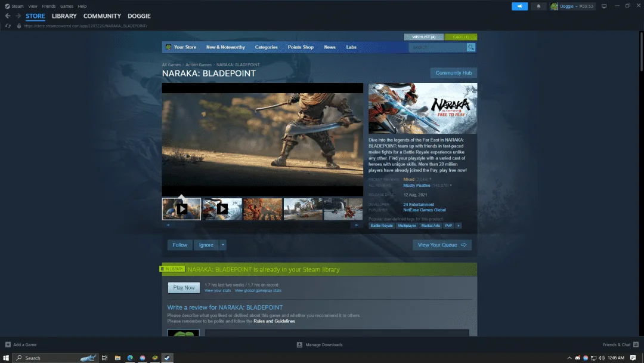
Task: Expand the Ignore options dropdown arrow
Action: [x=223, y=245]
